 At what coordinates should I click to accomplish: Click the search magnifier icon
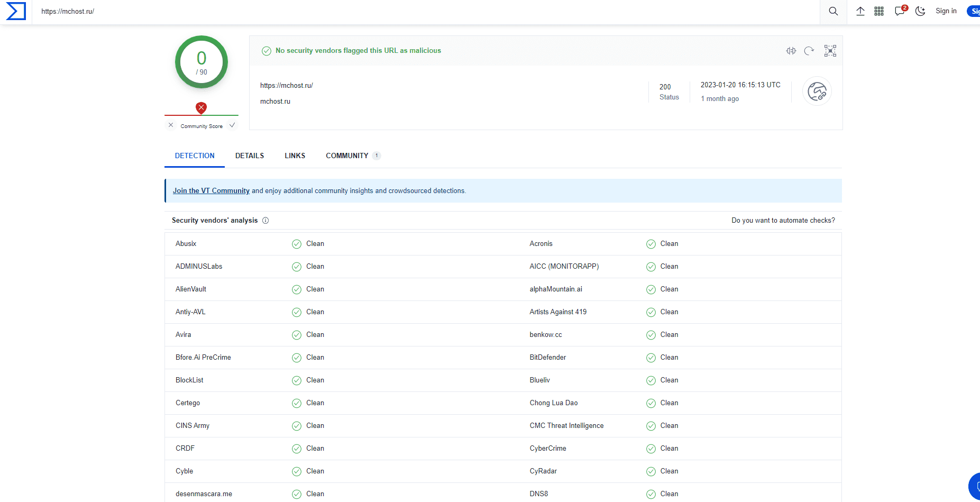(x=833, y=11)
